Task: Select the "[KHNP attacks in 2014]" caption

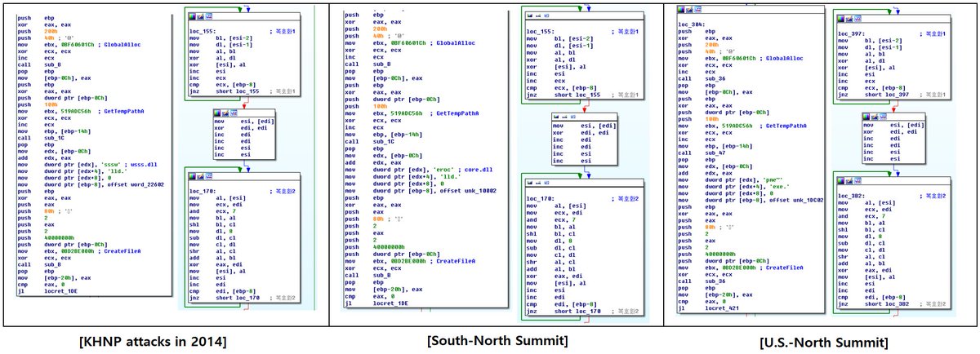Action: pos(154,342)
